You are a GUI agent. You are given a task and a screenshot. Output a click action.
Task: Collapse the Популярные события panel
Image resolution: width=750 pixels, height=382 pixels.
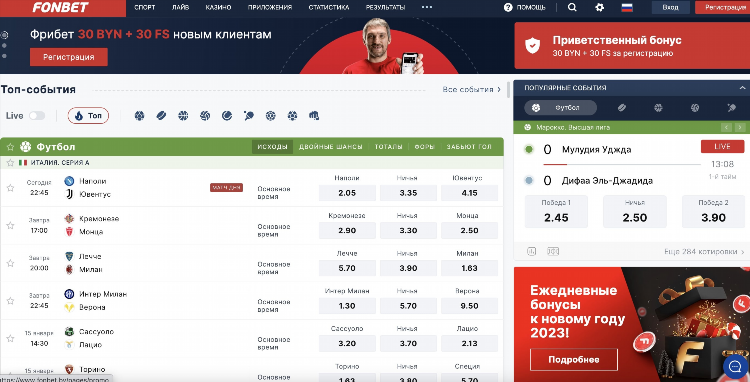coord(742,88)
